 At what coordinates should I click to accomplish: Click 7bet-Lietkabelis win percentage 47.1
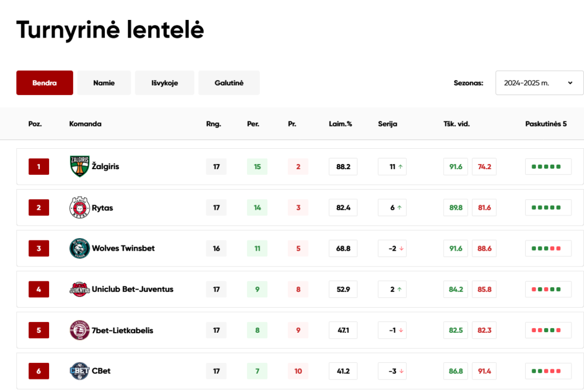[x=343, y=330]
